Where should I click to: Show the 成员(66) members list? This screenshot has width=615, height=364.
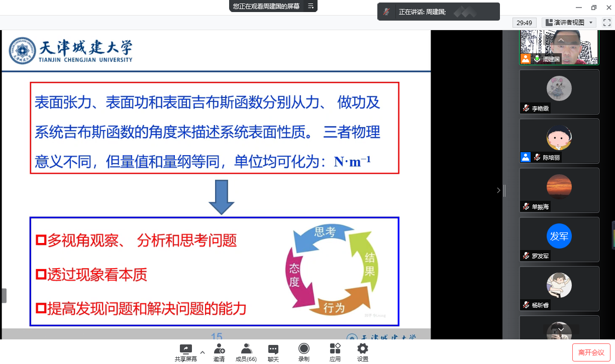coord(246,349)
